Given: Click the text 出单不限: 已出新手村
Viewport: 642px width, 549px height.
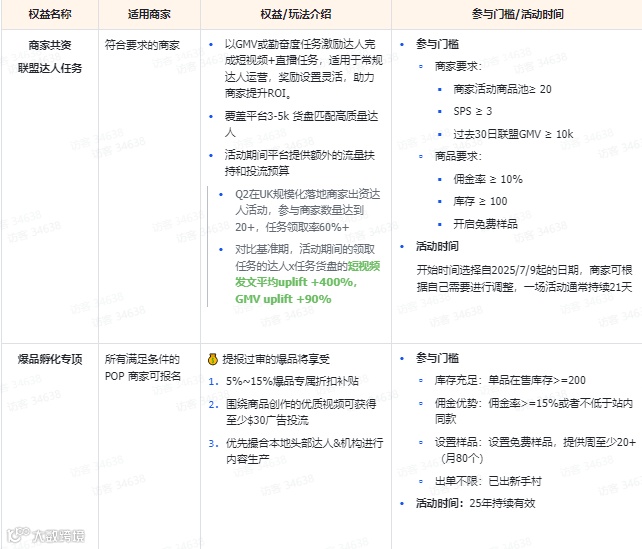Looking at the screenshot, I should [x=488, y=481].
